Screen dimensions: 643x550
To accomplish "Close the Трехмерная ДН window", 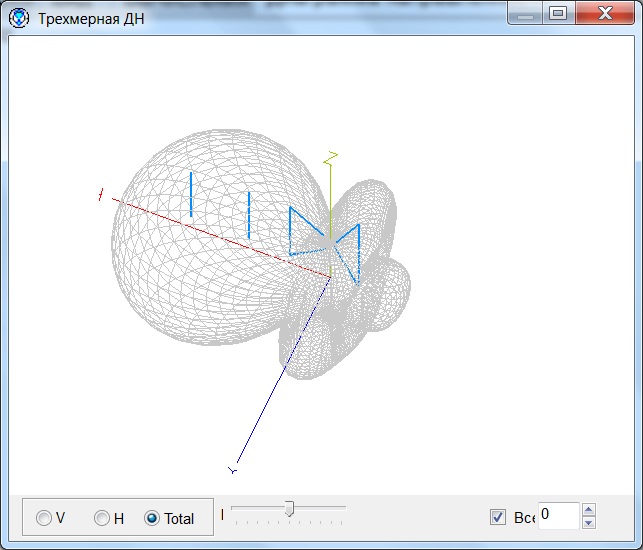I will tap(604, 14).
